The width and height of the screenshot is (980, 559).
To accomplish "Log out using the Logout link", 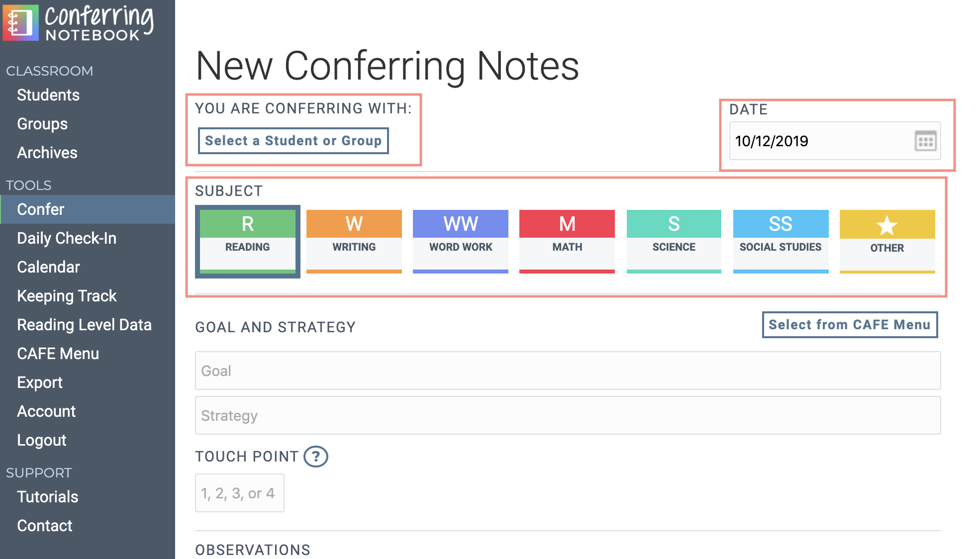I will [x=41, y=440].
